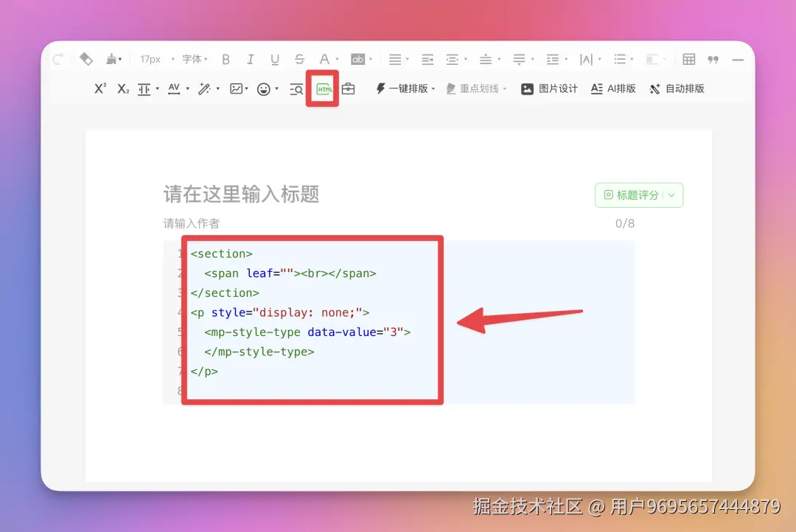Click the 图片设计 image design button
Image resolution: width=796 pixels, height=532 pixels.
coord(548,88)
